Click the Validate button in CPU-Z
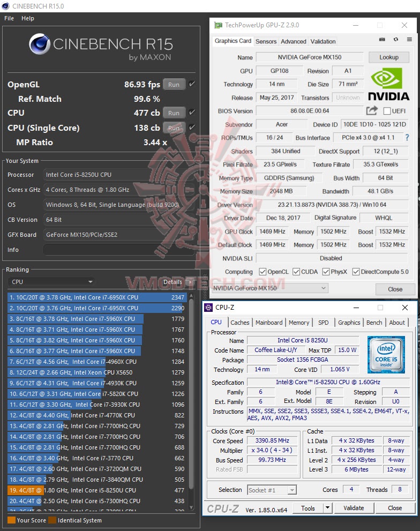Screen dimensions: 420x531 tap(354, 508)
